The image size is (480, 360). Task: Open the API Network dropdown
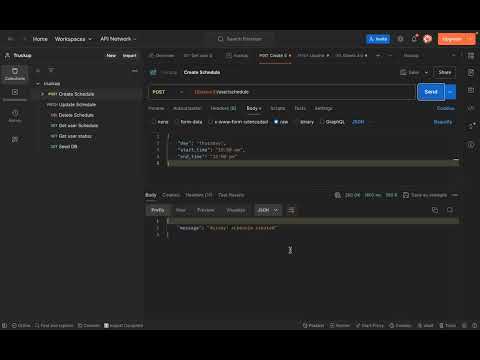tap(118, 39)
